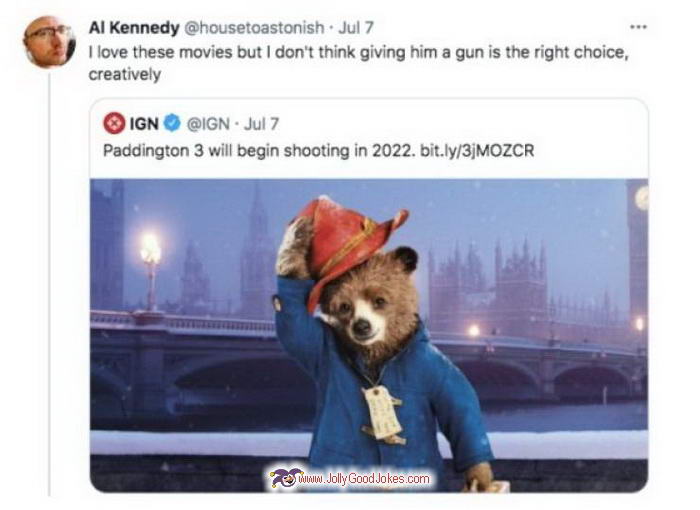
Task: Click the www.JollyGoodJokes.com watermark text
Action: click(x=365, y=479)
